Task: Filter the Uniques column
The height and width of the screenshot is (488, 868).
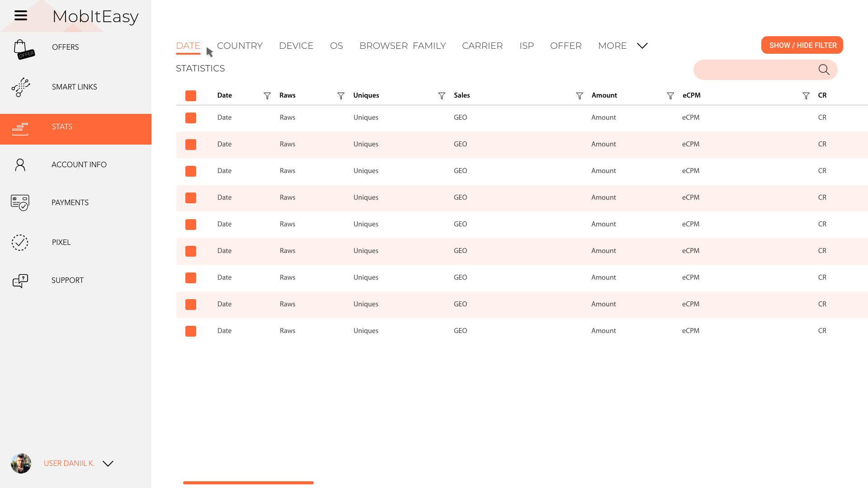Action: (442, 96)
